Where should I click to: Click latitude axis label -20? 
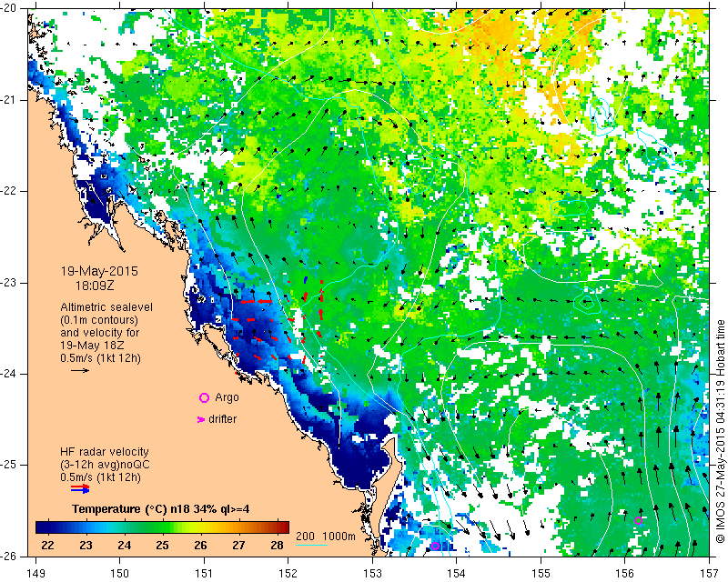[x=8, y=9]
